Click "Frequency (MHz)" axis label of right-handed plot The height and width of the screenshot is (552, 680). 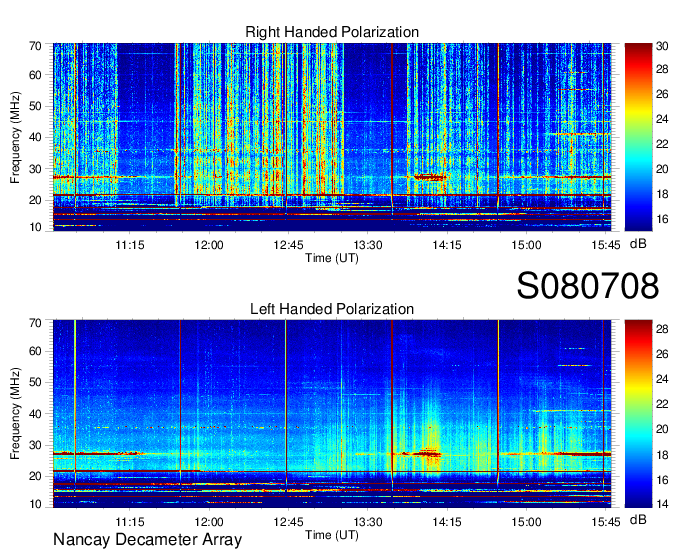click(x=15, y=137)
